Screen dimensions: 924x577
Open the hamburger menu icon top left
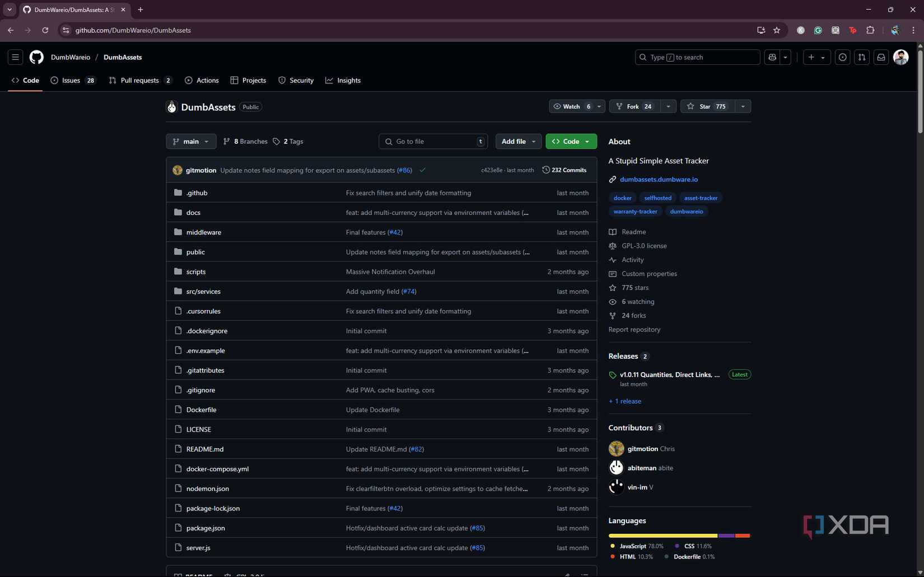[15, 57]
